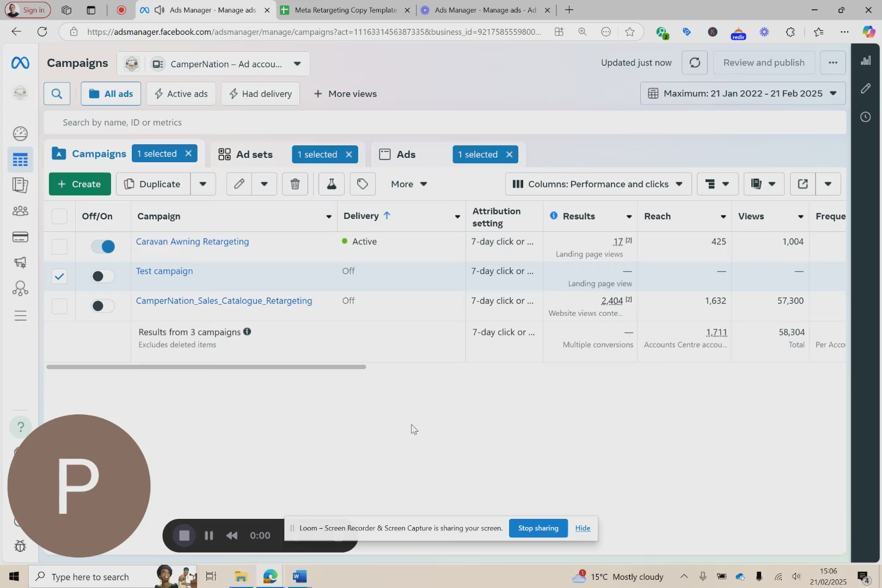882x588 pixels.
Task: Click the tag label icon in toolbar
Action: click(363, 184)
